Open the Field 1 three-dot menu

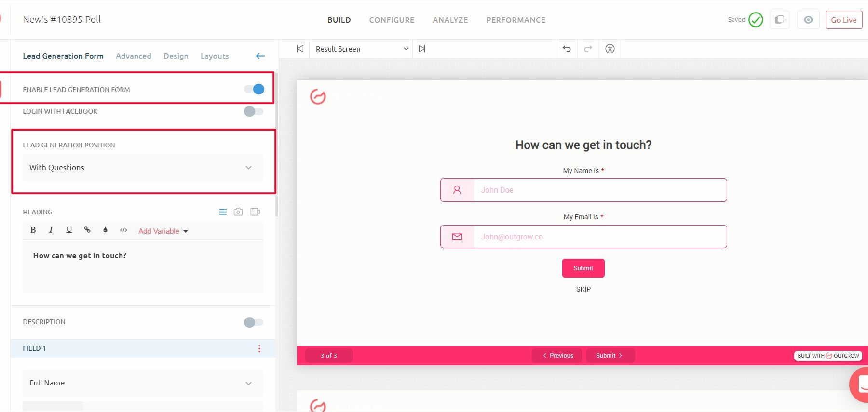[259, 348]
